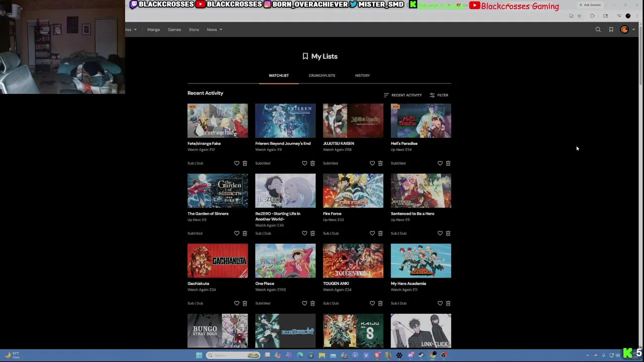Click the weather widget on taskbar
Screen dimensions: 644x362
pyautogui.click(x=12, y=355)
